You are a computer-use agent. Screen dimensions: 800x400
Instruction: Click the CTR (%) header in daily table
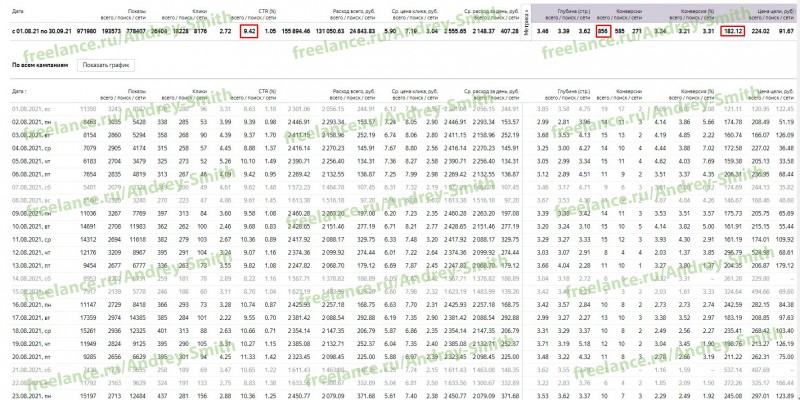(x=267, y=91)
